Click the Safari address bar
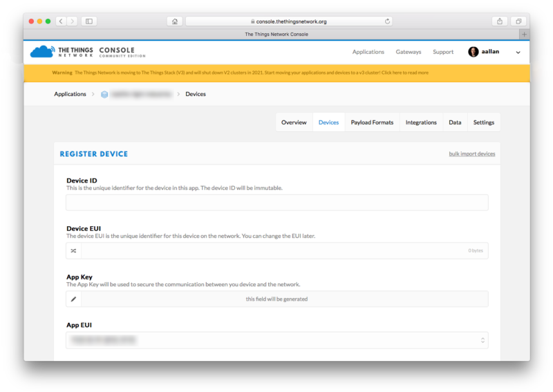Image resolution: width=553 pixels, height=392 pixels. point(289,21)
